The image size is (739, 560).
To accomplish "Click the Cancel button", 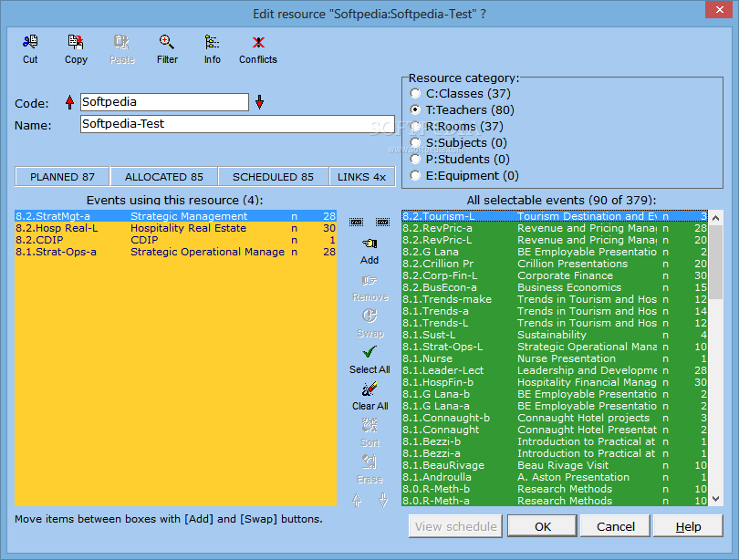I will pos(616,526).
